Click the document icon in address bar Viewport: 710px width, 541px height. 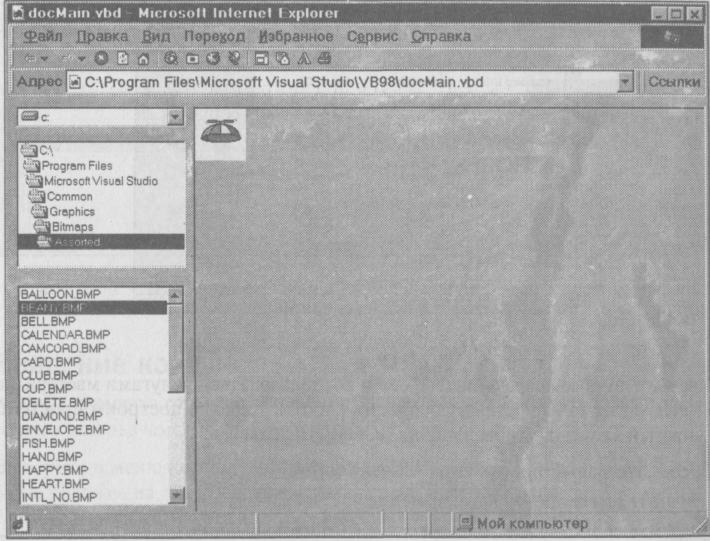point(74,82)
